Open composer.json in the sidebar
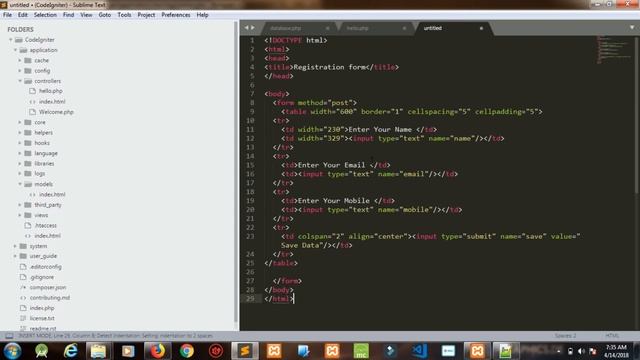This screenshot has width=640, height=360. tap(48, 287)
